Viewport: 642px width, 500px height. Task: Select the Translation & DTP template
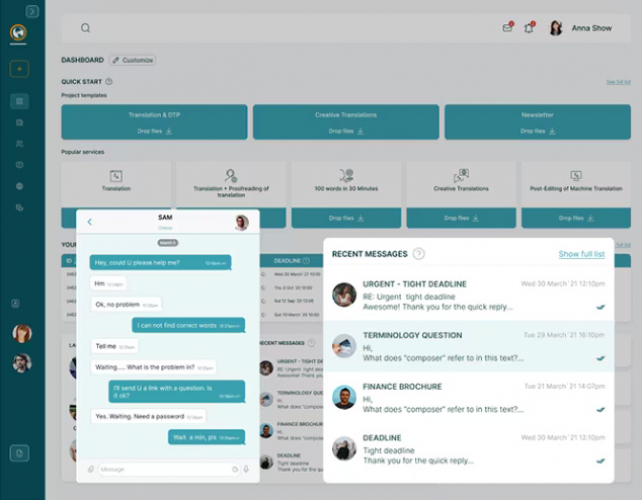pyautogui.click(x=154, y=122)
